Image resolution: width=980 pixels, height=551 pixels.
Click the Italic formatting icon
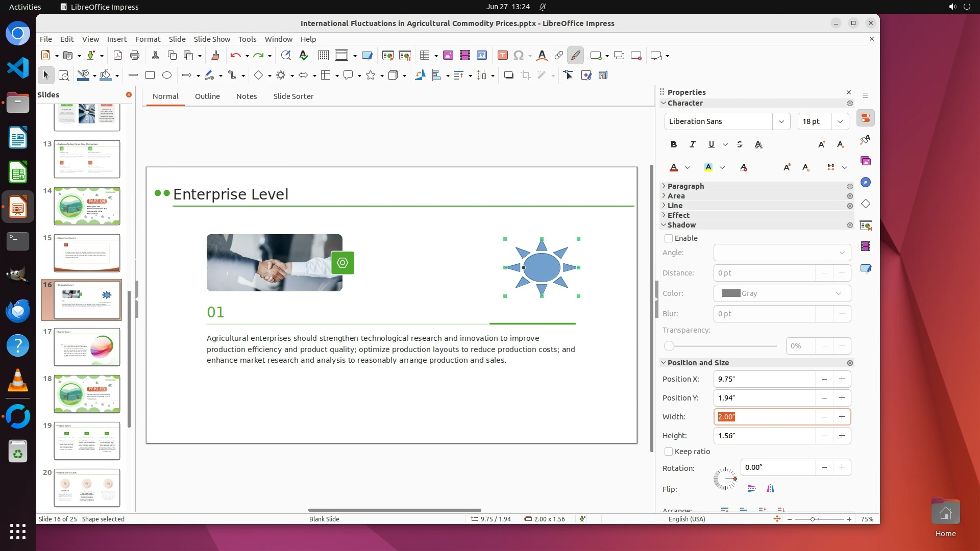[693, 145]
